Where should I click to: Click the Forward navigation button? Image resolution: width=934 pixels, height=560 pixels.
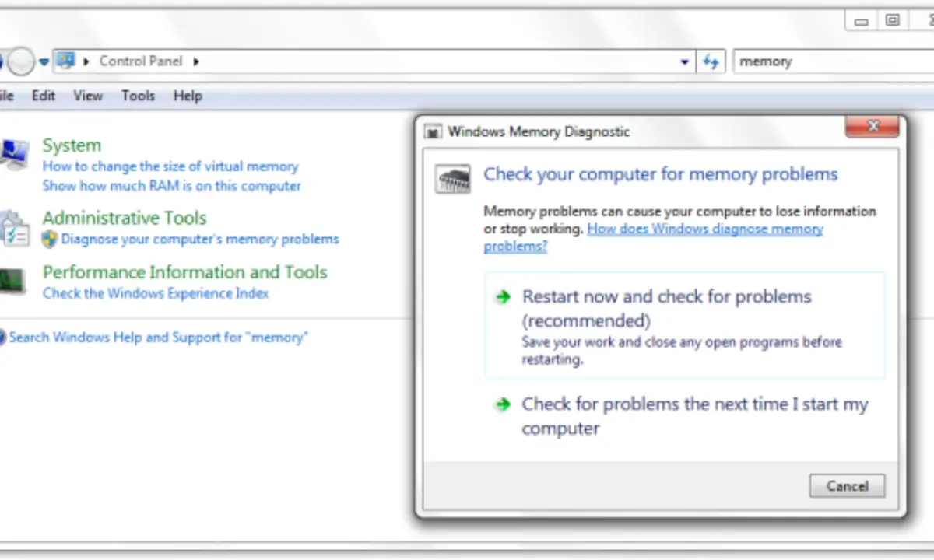21,61
